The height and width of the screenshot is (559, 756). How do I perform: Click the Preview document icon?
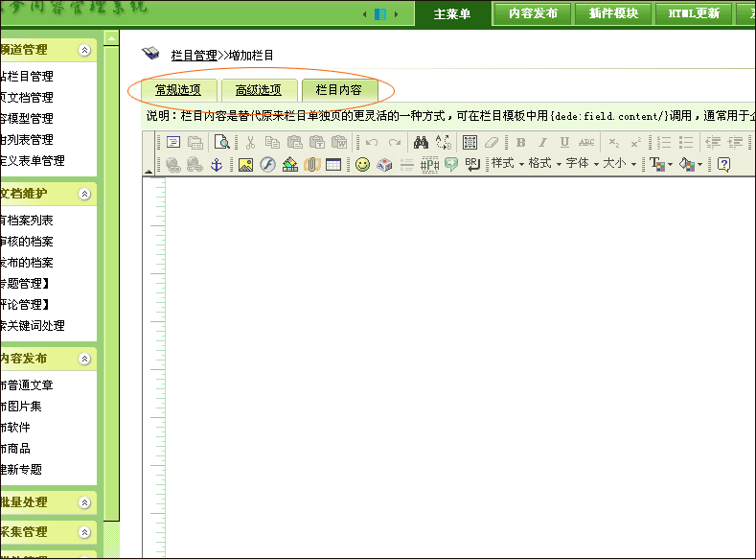coord(221,142)
